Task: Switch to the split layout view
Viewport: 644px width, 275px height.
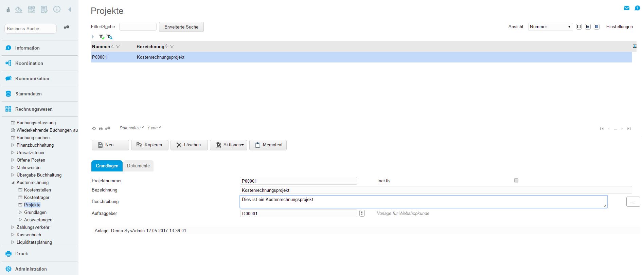Action: point(588,26)
